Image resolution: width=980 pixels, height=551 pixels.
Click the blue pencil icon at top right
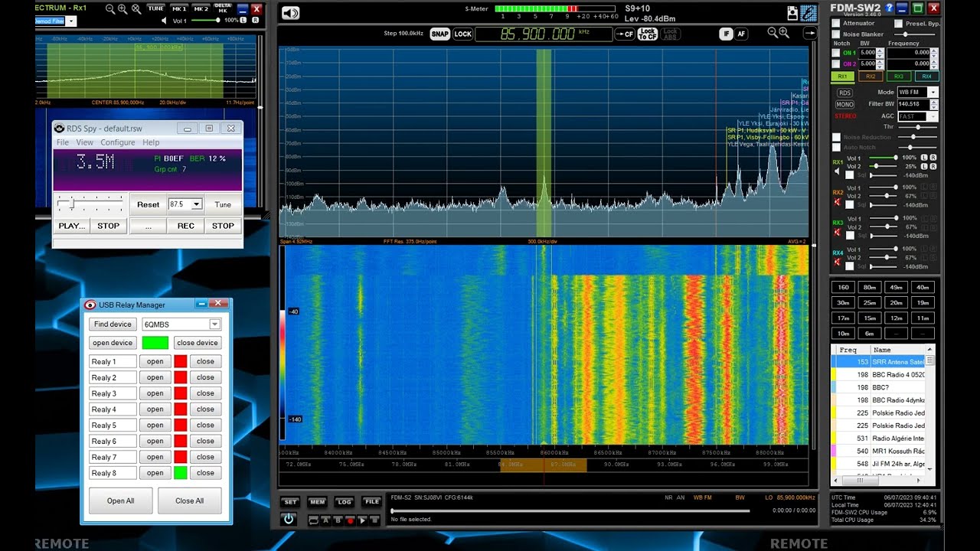(808, 13)
